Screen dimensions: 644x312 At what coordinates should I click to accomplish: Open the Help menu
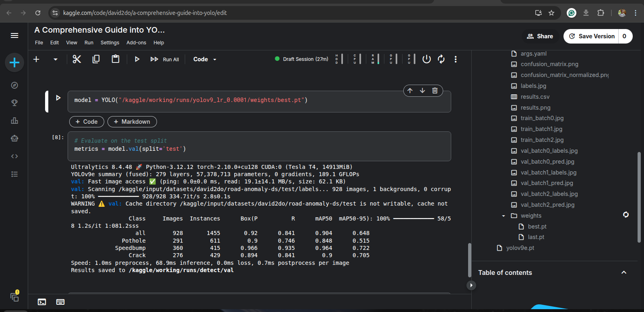click(159, 43)
